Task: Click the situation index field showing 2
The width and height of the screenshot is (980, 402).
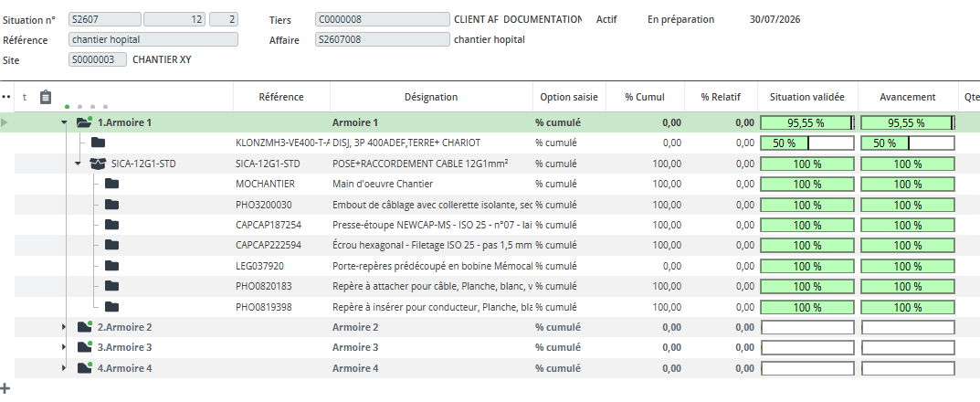Action: click(224, 19)
